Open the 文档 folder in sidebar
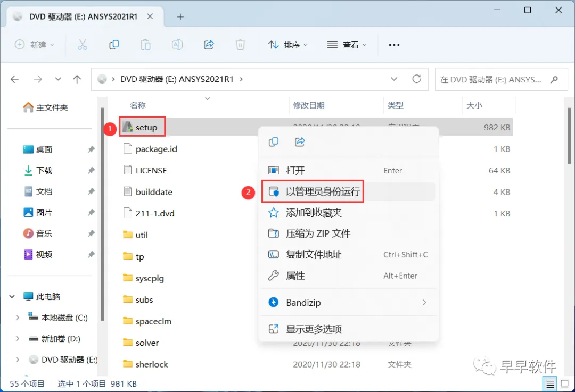Image resolution: width=575 pixels, height=392 pixels. click(44, 191)
